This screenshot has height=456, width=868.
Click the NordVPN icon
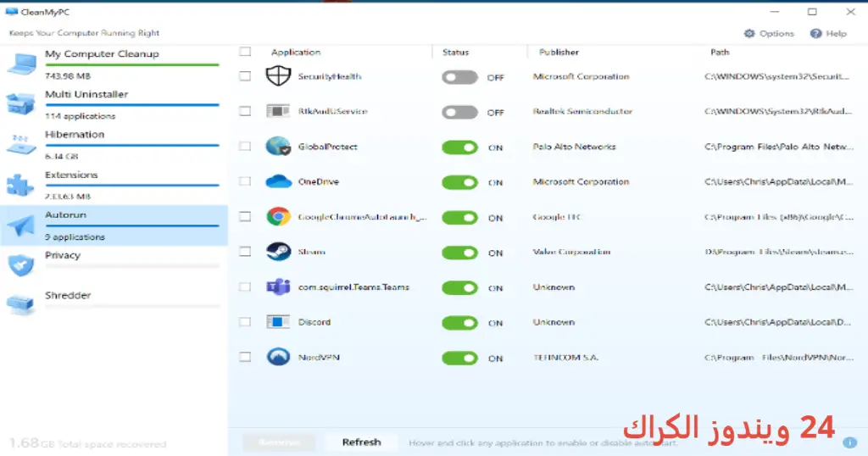point(278,357)
